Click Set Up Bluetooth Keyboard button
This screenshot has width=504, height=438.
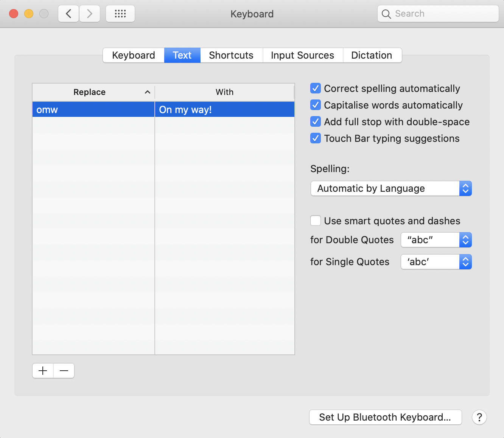385,417
